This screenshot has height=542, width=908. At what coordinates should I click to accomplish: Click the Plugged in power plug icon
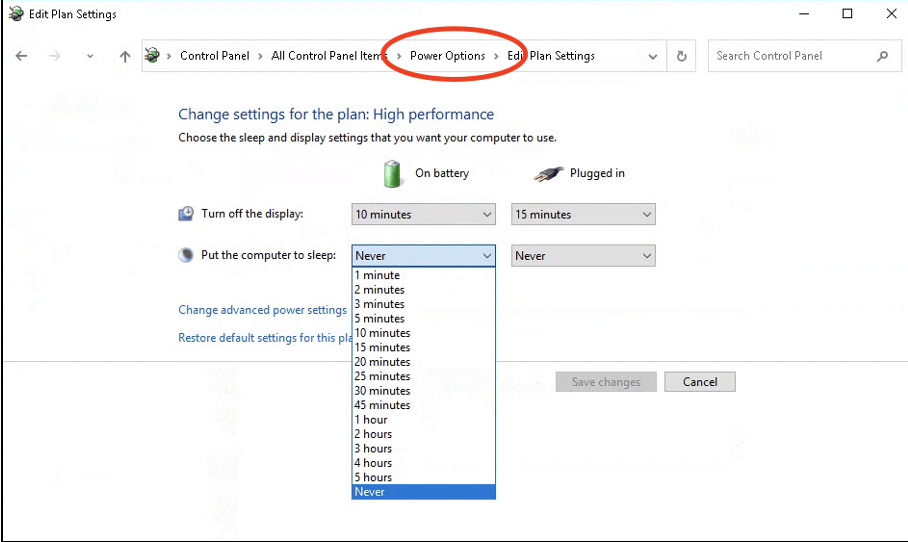(548, 174)
